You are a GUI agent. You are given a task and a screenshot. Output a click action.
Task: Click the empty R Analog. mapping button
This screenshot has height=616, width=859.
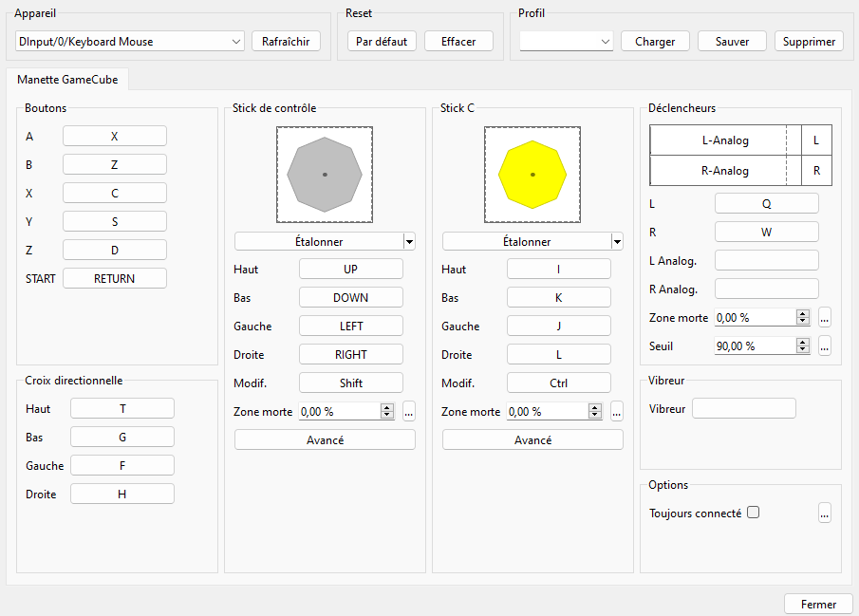coord(766,289)
